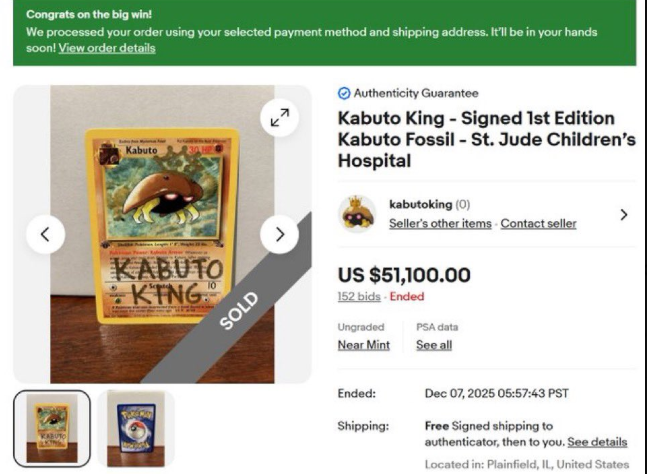The width and height of the screenshot is (647, 474).
Task: Open View order details link
Action: 107,48
